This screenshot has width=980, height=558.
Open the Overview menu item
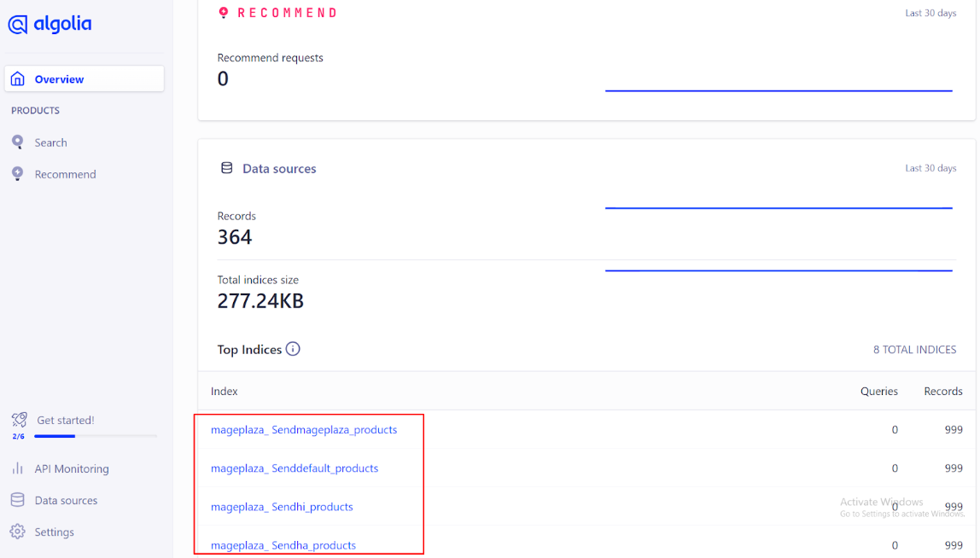click(59, 79)
